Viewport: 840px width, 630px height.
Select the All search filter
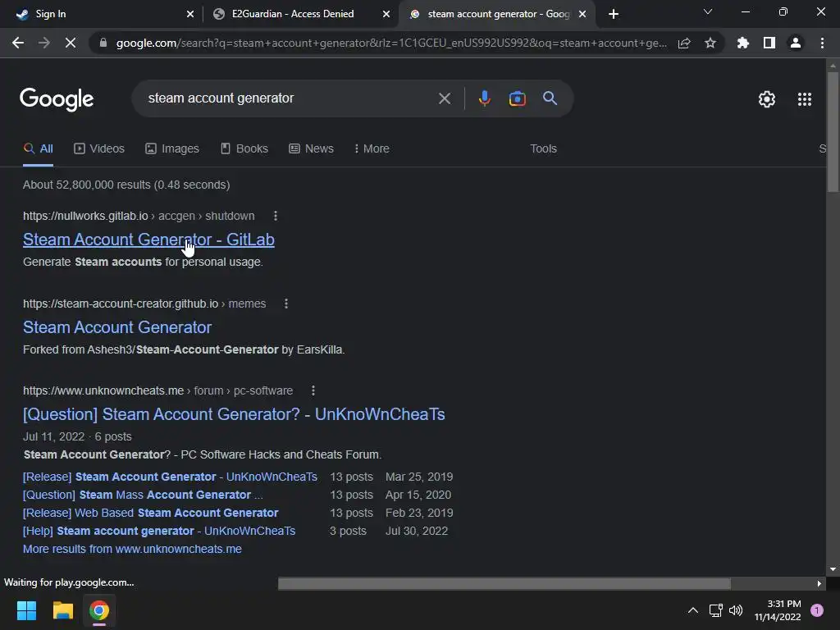[x=38, y=149]
